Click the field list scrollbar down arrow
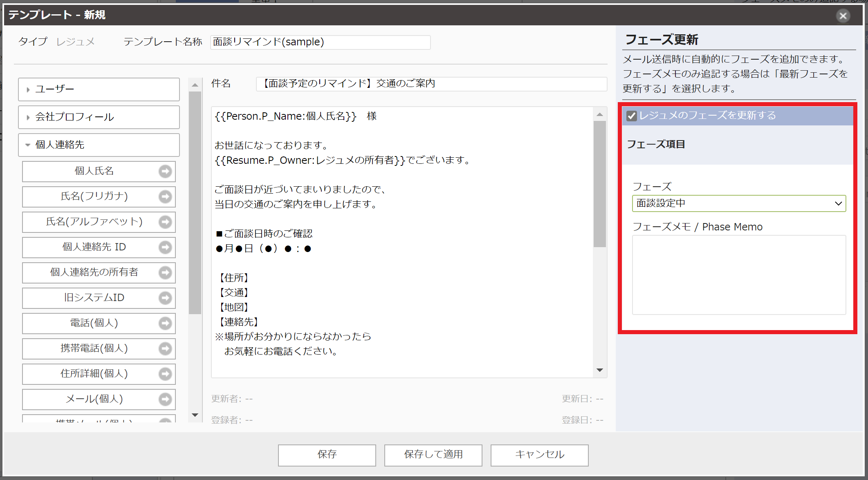Screen dimensions: 868x480 click(x=195, y=415)
